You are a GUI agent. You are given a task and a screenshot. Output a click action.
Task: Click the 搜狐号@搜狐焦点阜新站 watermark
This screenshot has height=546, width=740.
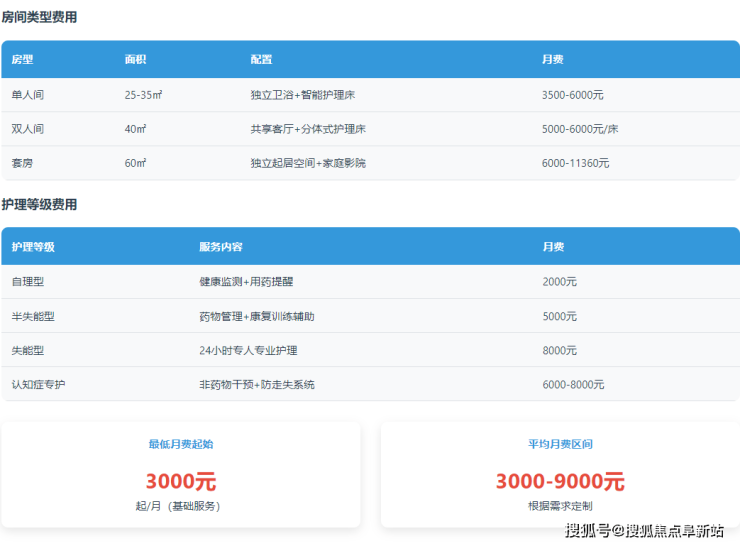[x=645, y=530]
